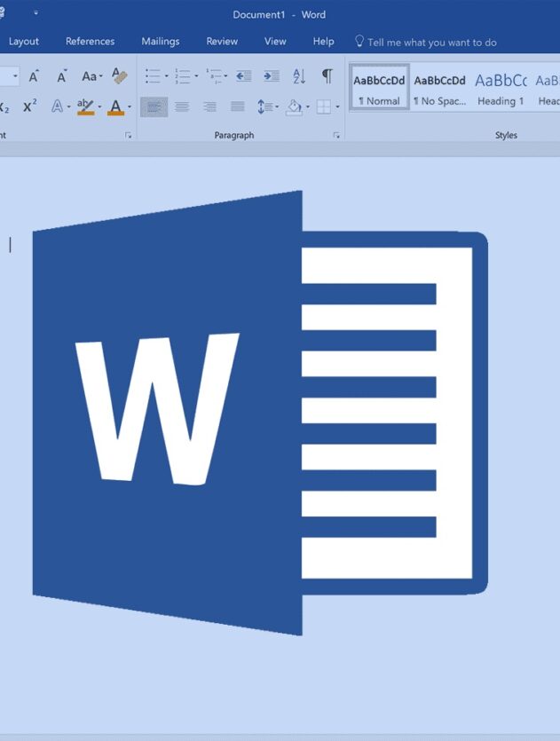This screenshot has width=560, height=741.
Task: Open the Layout tab
Action: click(24, 42)
